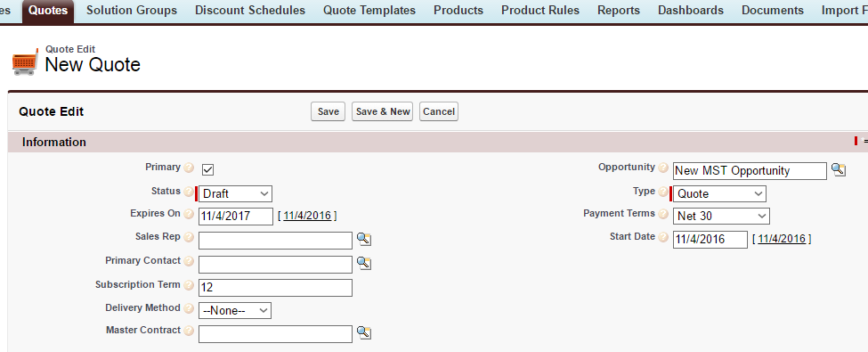868x352 pixels.
Task: Open the Products tab
Action: coord(458,11)
